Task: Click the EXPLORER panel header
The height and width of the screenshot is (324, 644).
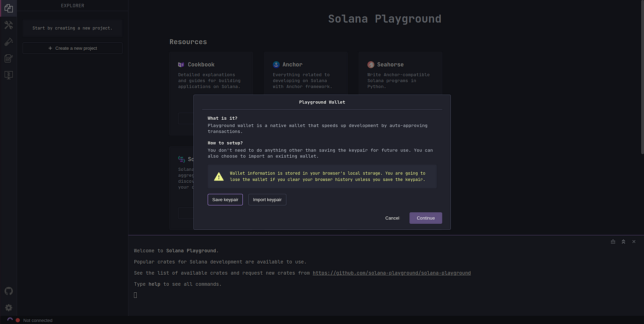Action: [x=73, y=6]
